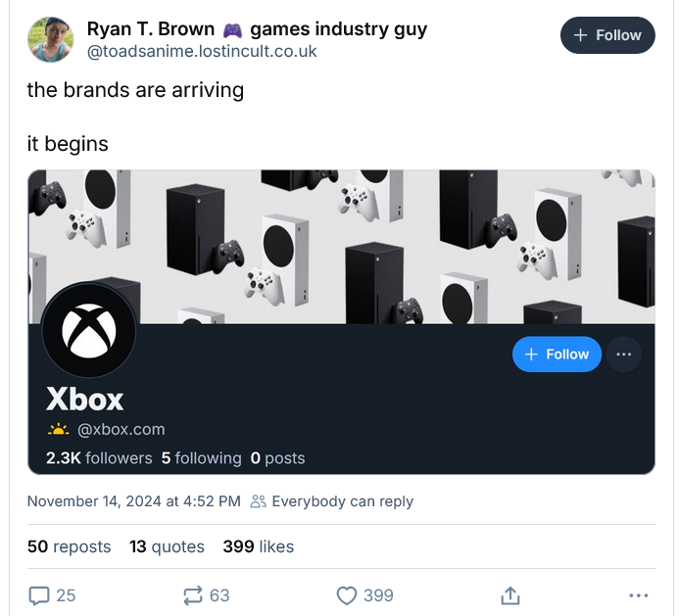Repost using the arrows icon
This screenshot has height=616, width=679.
pyautogui.click(x=193, y=594)
